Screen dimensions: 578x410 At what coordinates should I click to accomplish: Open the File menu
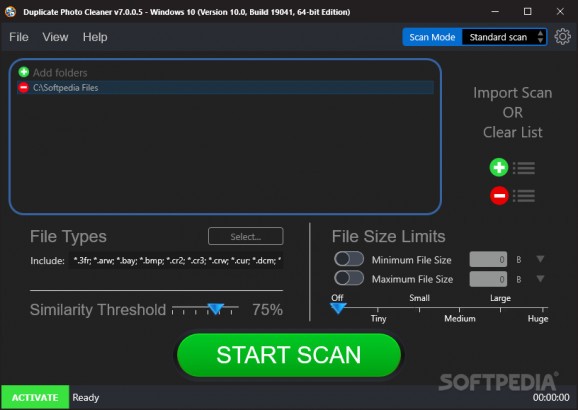(x=19, y=37)
